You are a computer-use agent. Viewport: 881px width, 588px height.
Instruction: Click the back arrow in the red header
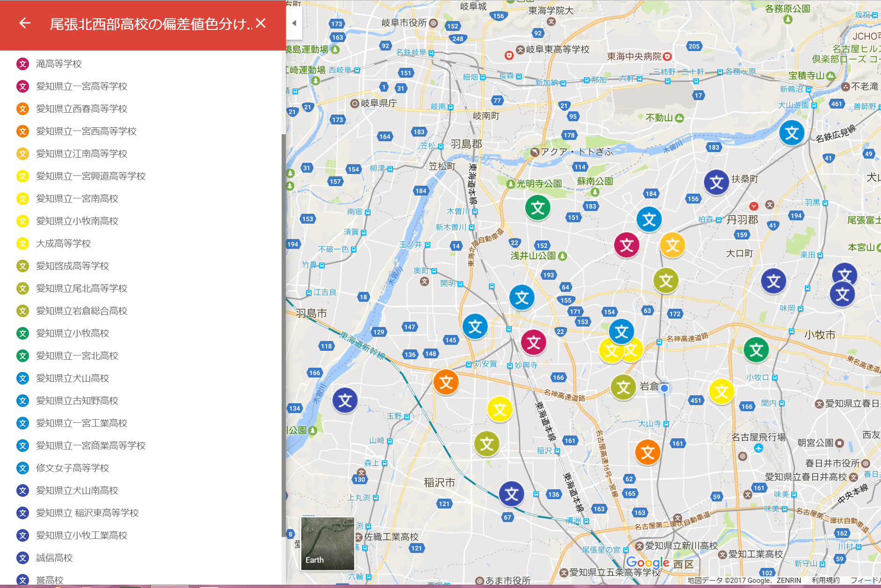click(x=25, y=23)
